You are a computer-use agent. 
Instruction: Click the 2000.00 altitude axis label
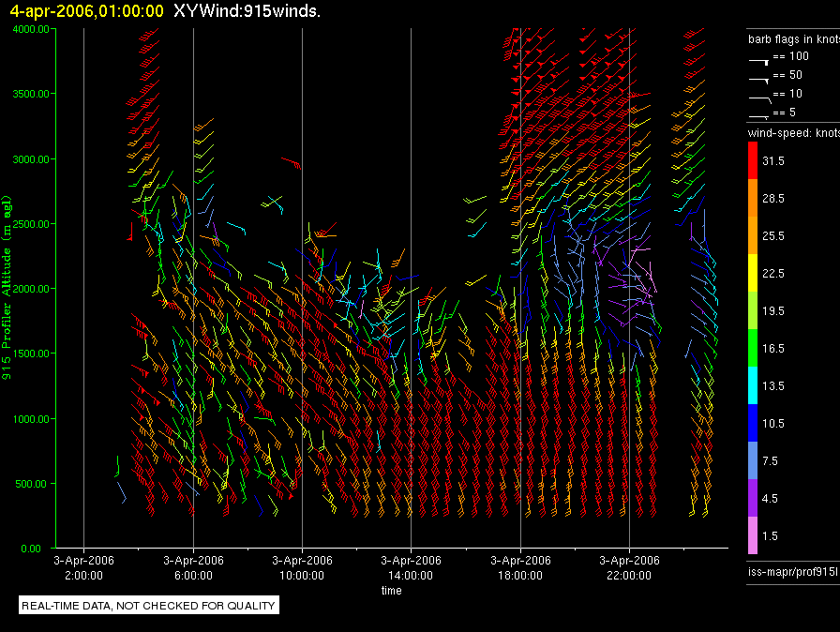31,289
